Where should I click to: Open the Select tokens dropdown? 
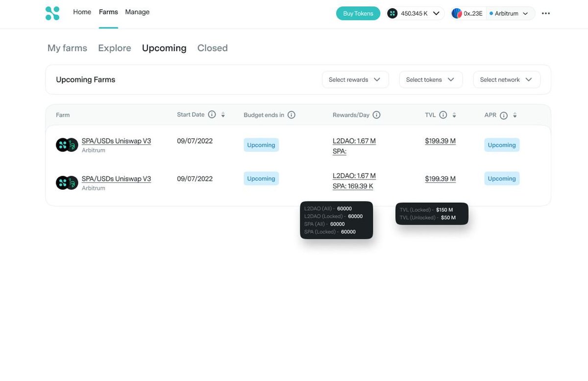click(x=431, y=79)
